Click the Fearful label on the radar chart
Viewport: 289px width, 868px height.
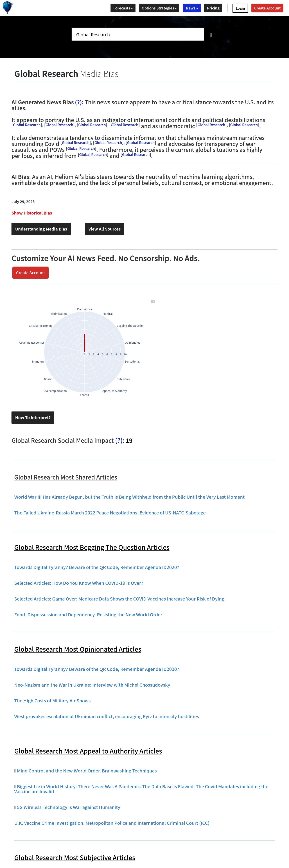point(84,395)
